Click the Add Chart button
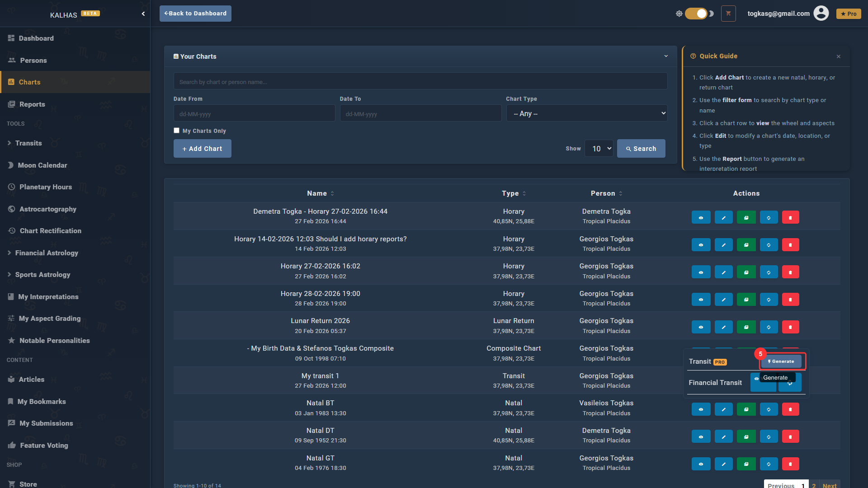This screenshot has height=488, width=868. click(202, 149)
